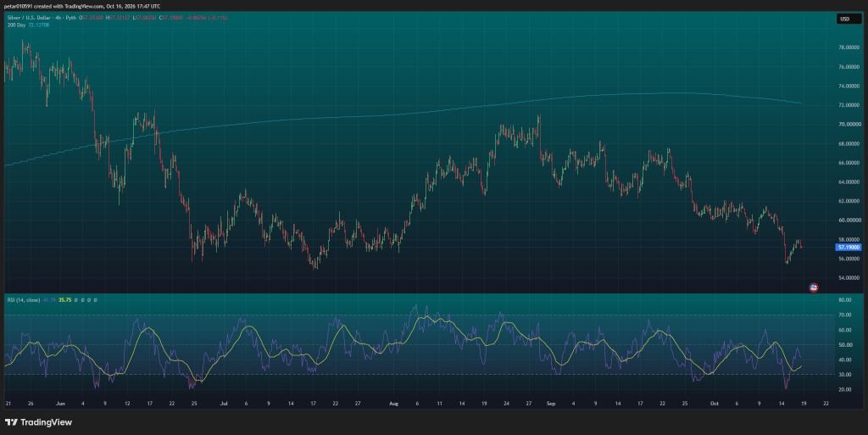The width and height of the screenshot is (868, 435).
Task: Click the TradingView logo at the bottom
Action: 38,422
